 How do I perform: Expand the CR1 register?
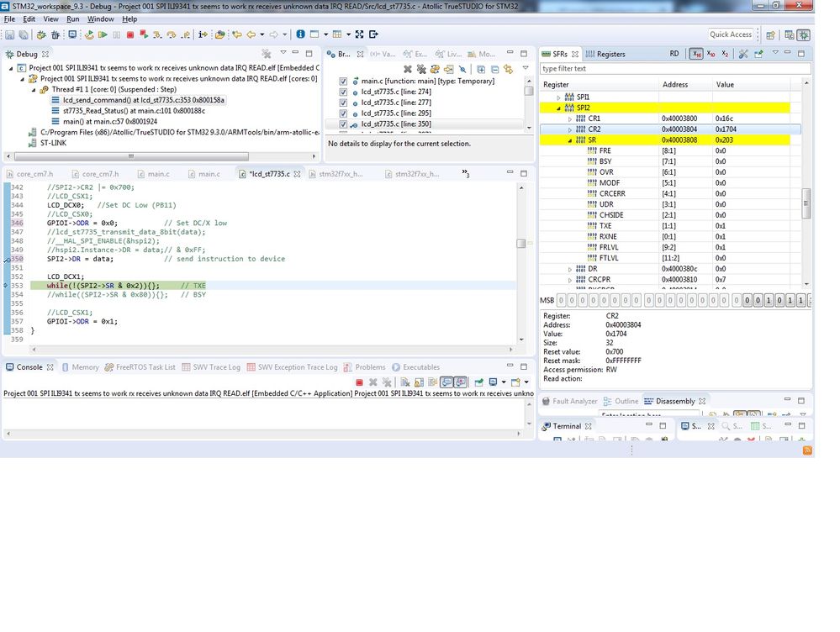pos(569,118)
